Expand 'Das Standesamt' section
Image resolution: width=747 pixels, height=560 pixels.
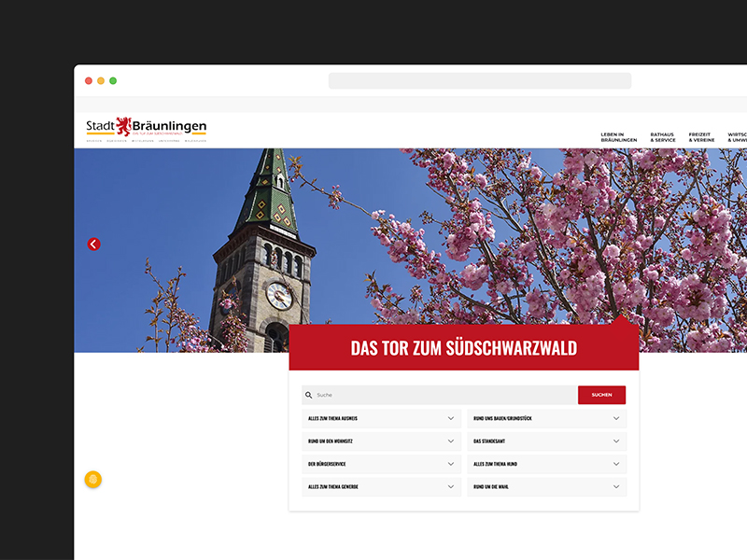(546, 441)
